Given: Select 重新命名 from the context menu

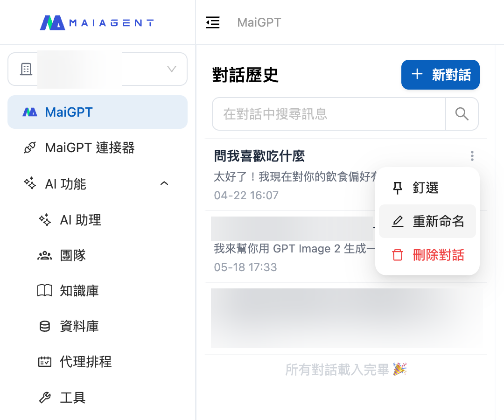Looking at the screenshot, I should click(x=427, y=221).
